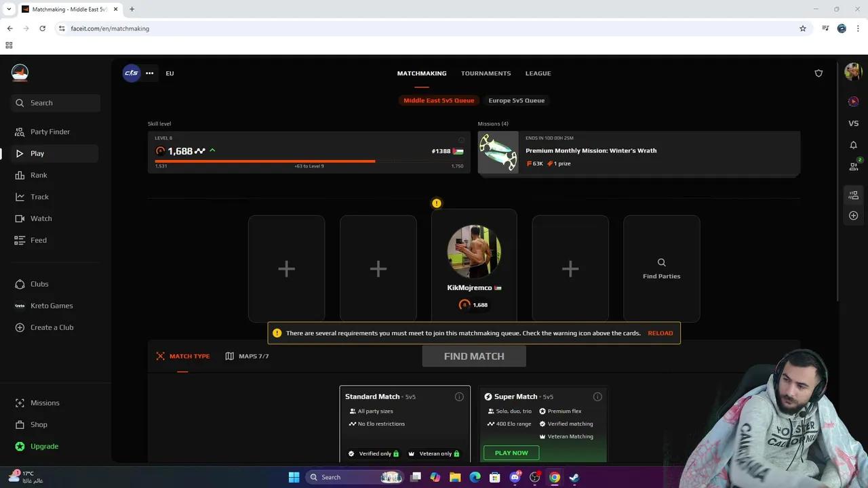Click the green Upgrade link
This screenshot has width=868, height=488.
(44, 446)
